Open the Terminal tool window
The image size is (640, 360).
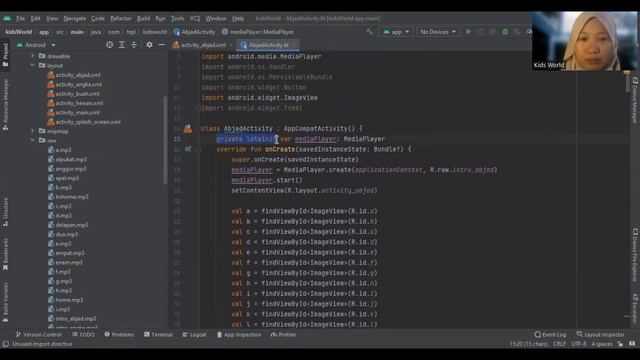(x=158, y=335)
